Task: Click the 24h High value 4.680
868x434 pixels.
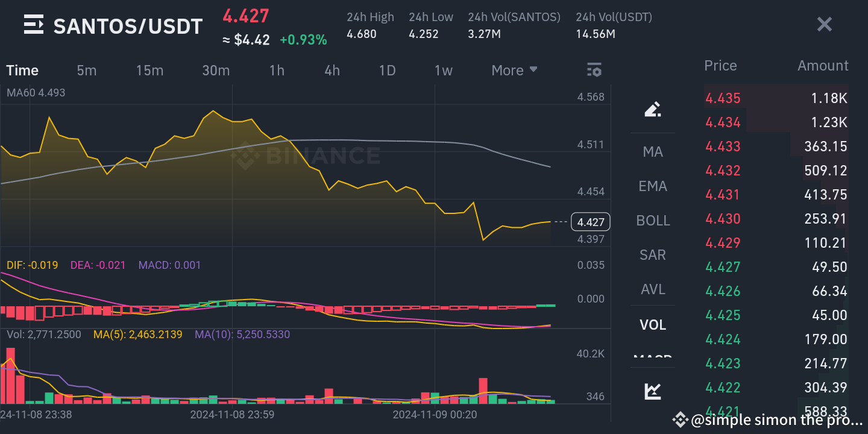Action: tap(362, 34)
